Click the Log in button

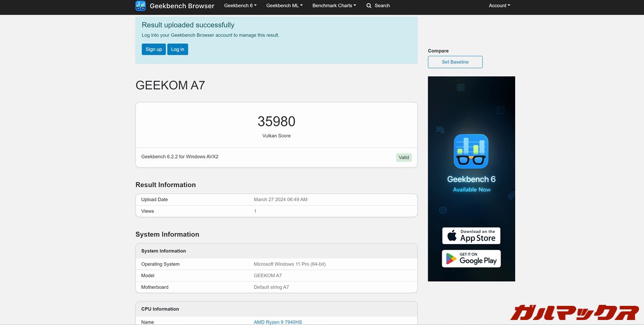177,49
